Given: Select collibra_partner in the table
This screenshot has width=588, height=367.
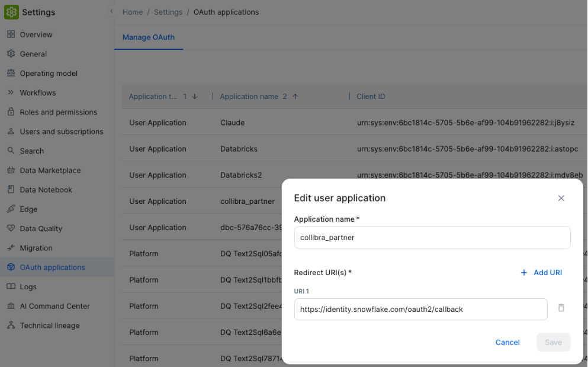Looking at the screenshot, I should pyautogui.click(x=248, y=202).
